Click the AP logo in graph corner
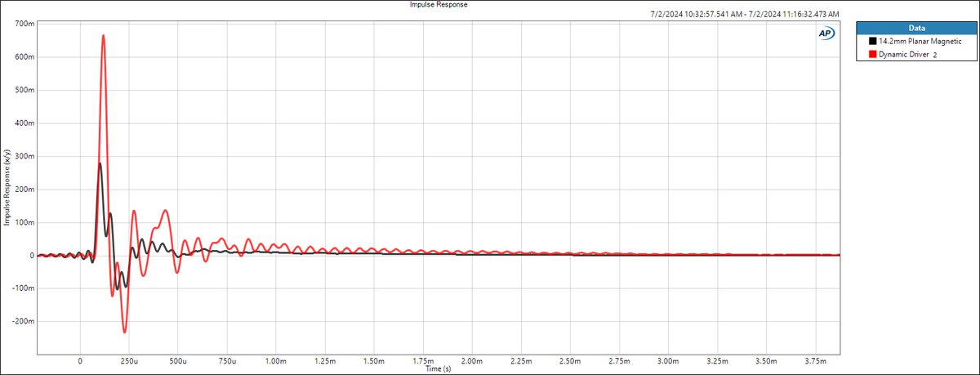 825,33
